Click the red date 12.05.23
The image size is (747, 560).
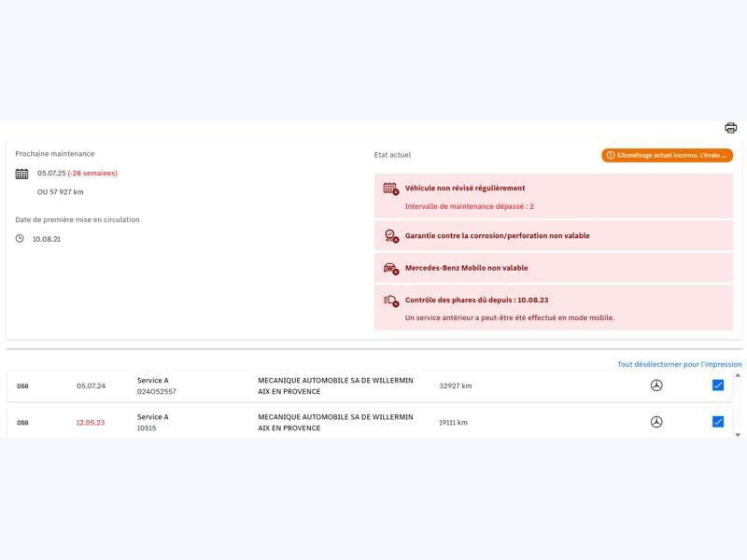[91, 423]
